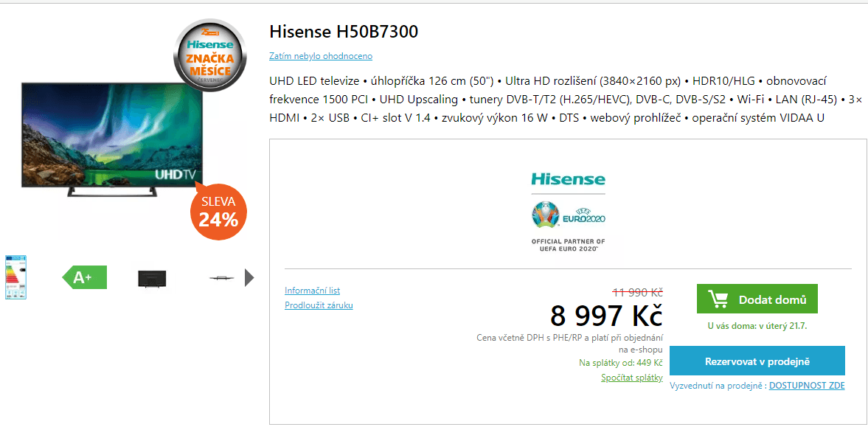Click the Prodloužit záruku link
868x427 pixels.
(319, 305)
